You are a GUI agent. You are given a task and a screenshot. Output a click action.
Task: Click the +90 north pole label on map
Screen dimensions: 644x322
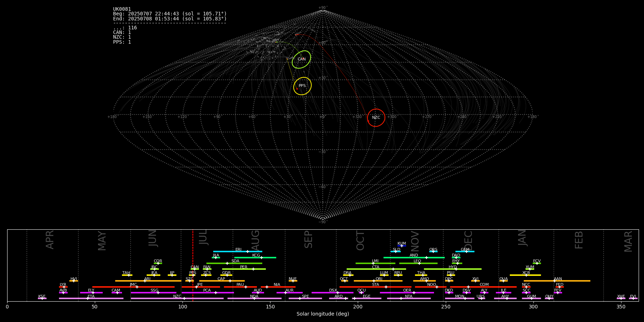click(322, 8)
